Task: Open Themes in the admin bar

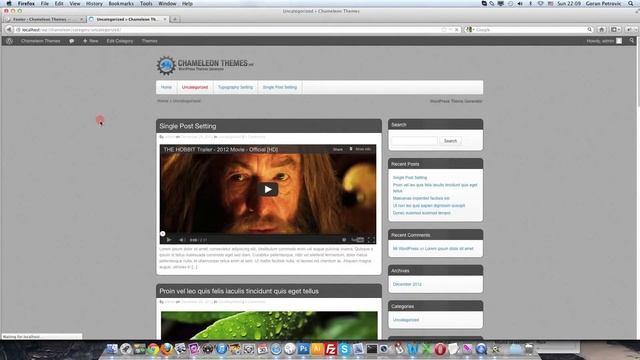Action: (x=149, y=41)
